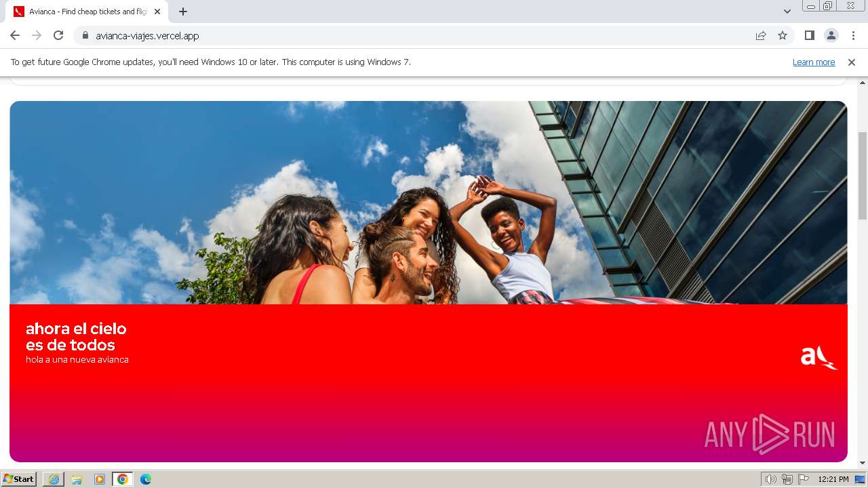Image resolution: width=868 pixels, height=488 pixels.
Task: Click 'hola a una nueva avianca' text
Action: pyautogui.click(x=77, y=360)
